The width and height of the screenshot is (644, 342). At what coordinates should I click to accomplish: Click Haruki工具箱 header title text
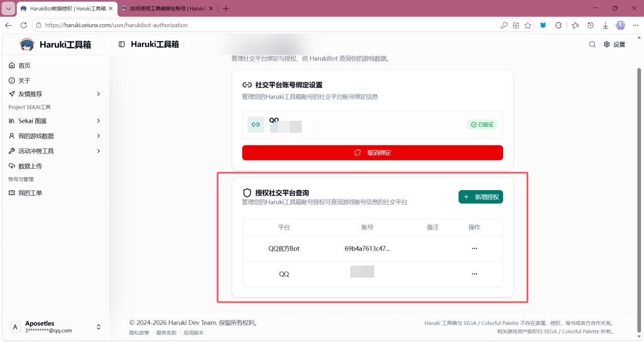point(155,44)
